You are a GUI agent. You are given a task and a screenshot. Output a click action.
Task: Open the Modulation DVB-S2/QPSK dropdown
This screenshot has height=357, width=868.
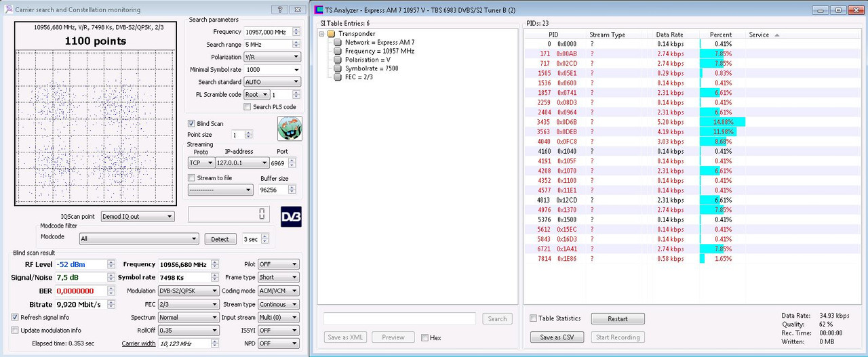pos(189,291)
